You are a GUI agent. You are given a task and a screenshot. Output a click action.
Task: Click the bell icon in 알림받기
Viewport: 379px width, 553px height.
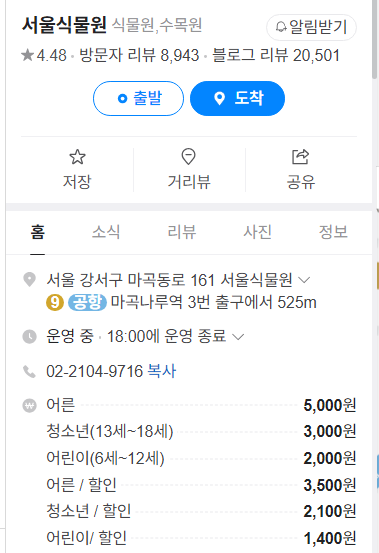(x=281, y=27)
